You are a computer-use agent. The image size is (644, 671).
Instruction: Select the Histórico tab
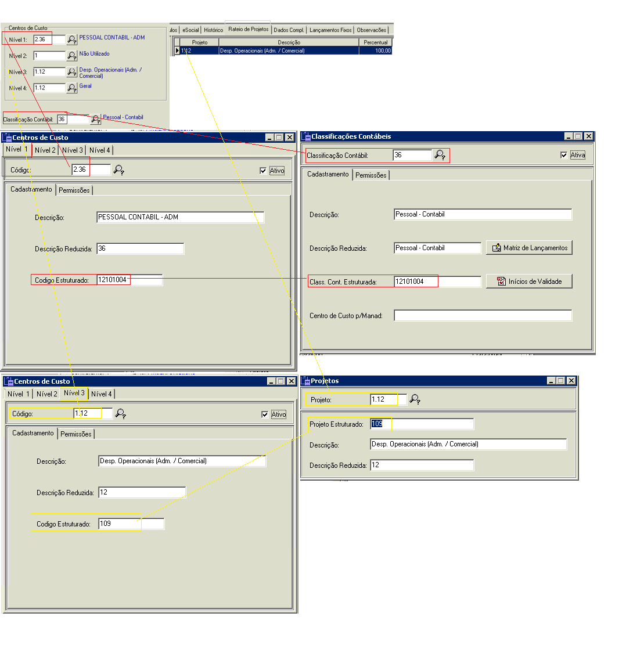tap(213, 30)
